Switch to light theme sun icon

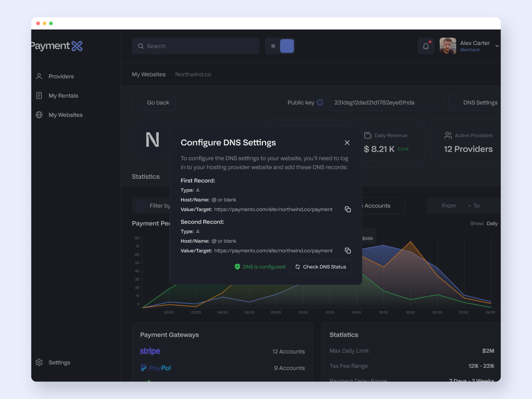tap(273, 46)
